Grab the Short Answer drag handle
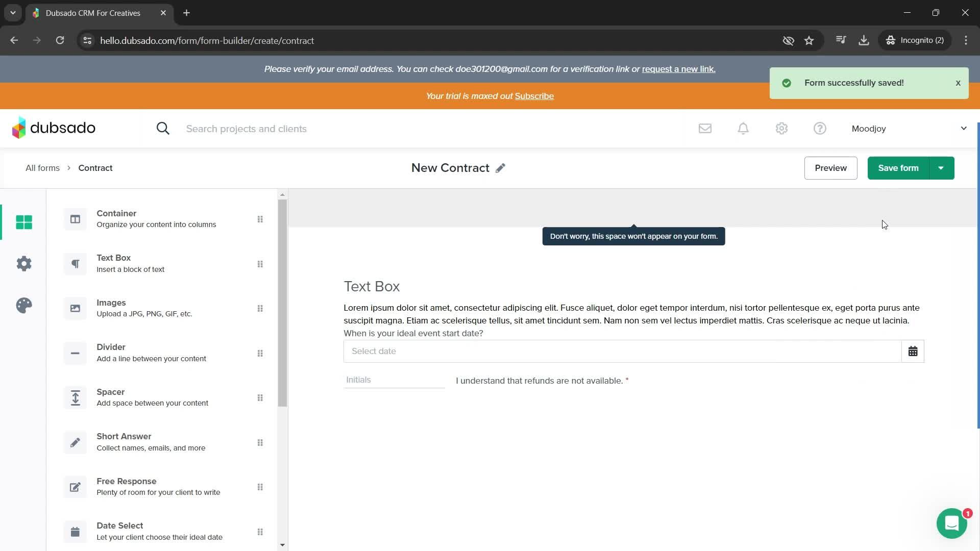 click(x=260, y=443)
